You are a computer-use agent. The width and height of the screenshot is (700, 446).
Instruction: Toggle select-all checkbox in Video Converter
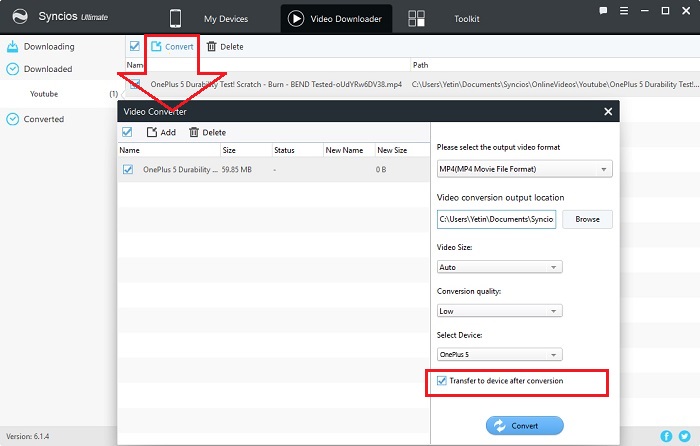coord(127,132)
